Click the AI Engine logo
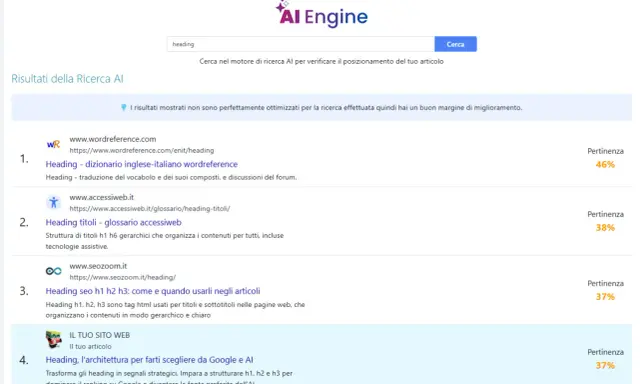This screenshot has height=384, width=640. (322, 15)
